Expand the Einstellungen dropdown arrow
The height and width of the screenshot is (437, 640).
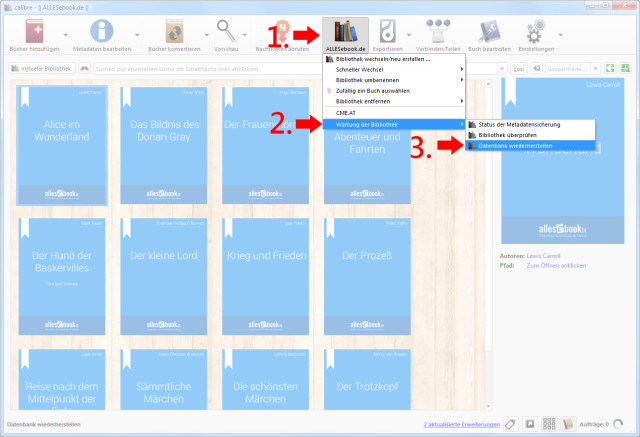coord(560,35)
